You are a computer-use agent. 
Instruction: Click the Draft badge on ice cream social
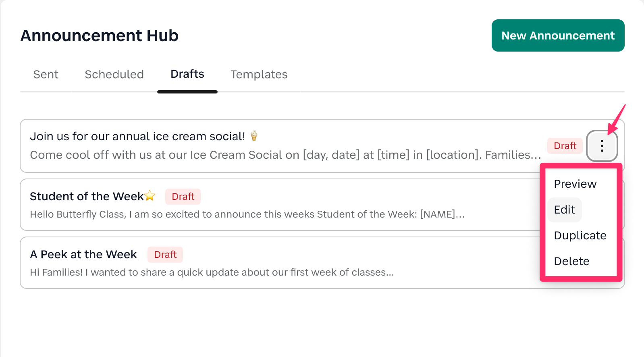(565, 146)
